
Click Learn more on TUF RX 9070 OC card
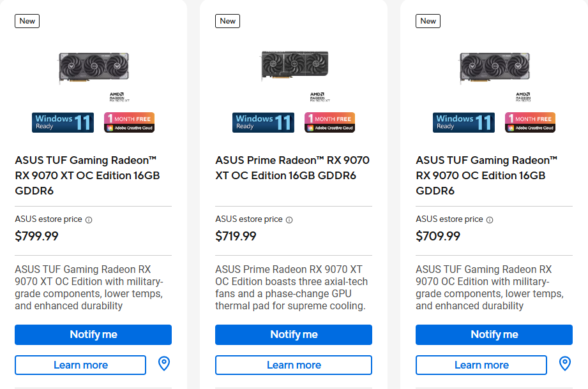pos(481,365)
